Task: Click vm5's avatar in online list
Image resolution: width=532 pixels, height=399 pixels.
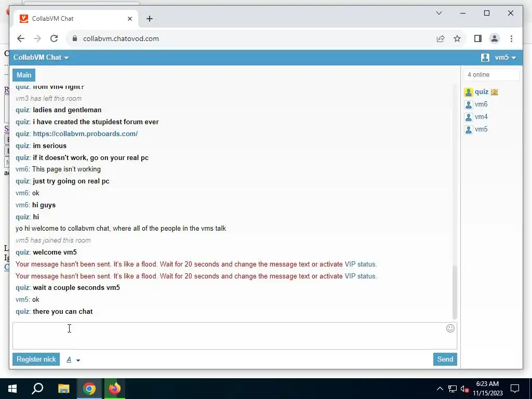Action: [469, 129]
